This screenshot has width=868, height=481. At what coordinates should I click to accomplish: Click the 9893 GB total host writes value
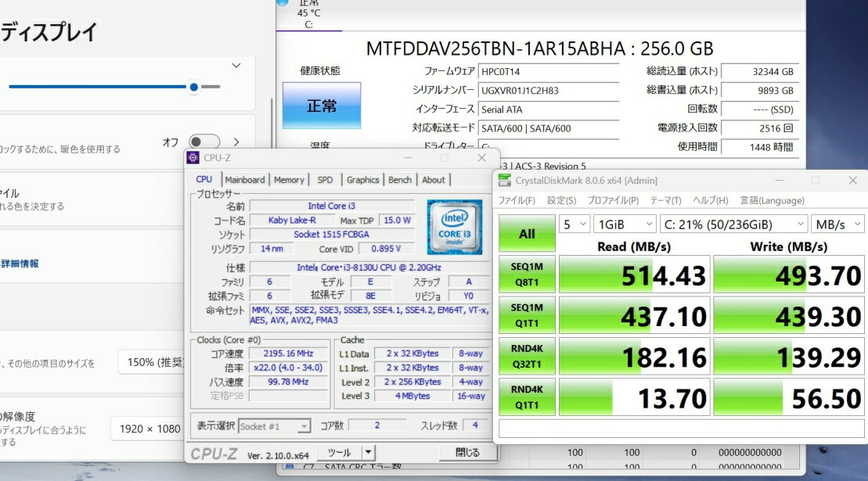760,90
